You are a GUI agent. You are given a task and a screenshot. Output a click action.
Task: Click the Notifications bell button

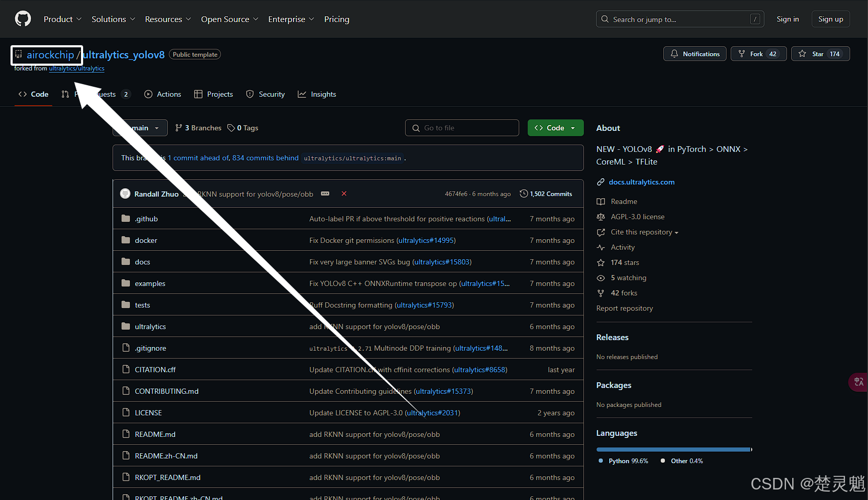pos(695,54)
